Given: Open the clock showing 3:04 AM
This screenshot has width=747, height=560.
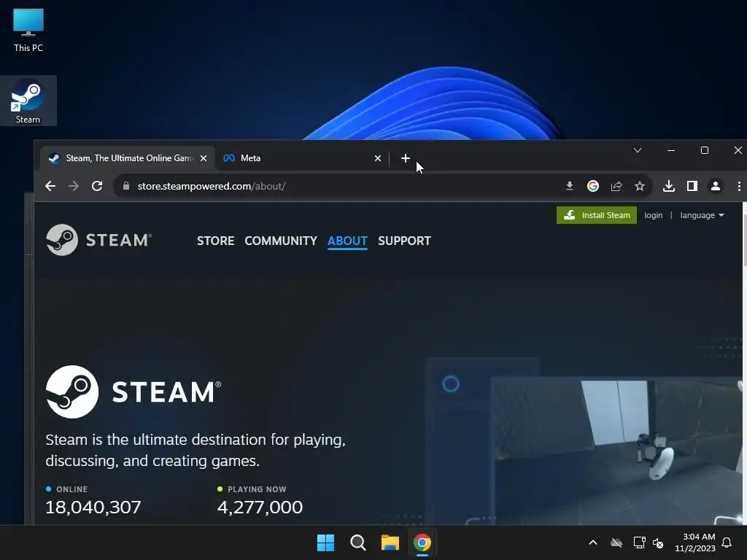Looking at the screenshot, I should click(695, 542).
